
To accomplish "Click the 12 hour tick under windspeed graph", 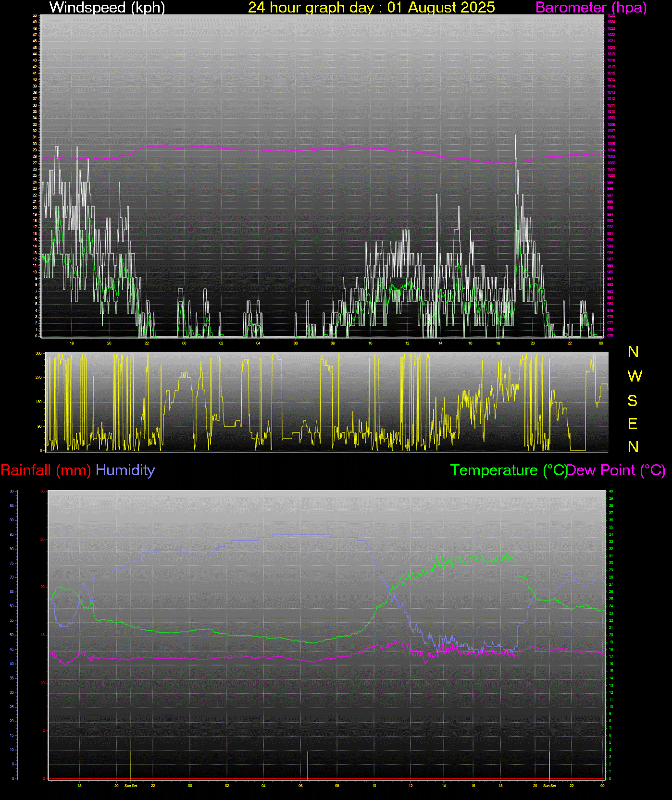I will pos(408,343).
